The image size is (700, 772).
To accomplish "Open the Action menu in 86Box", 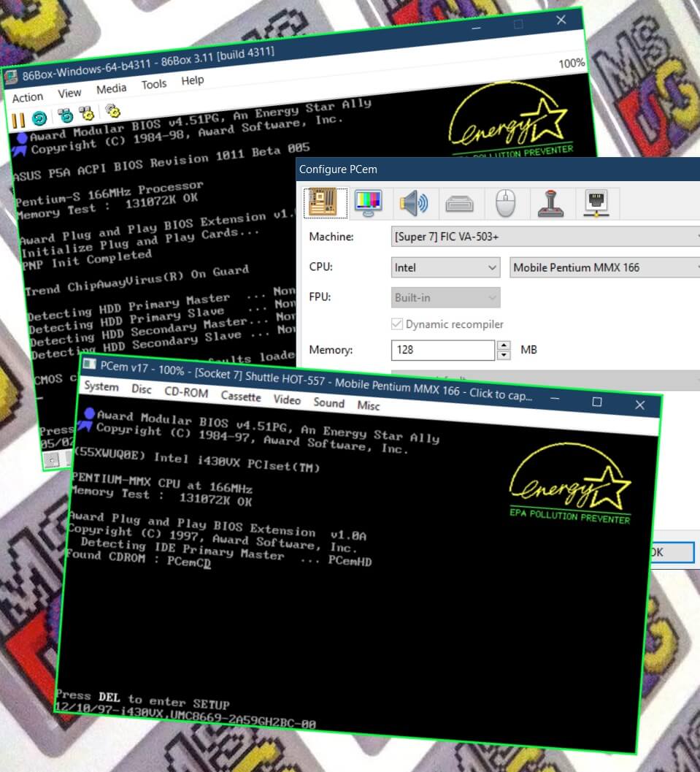I will point(28,97).
